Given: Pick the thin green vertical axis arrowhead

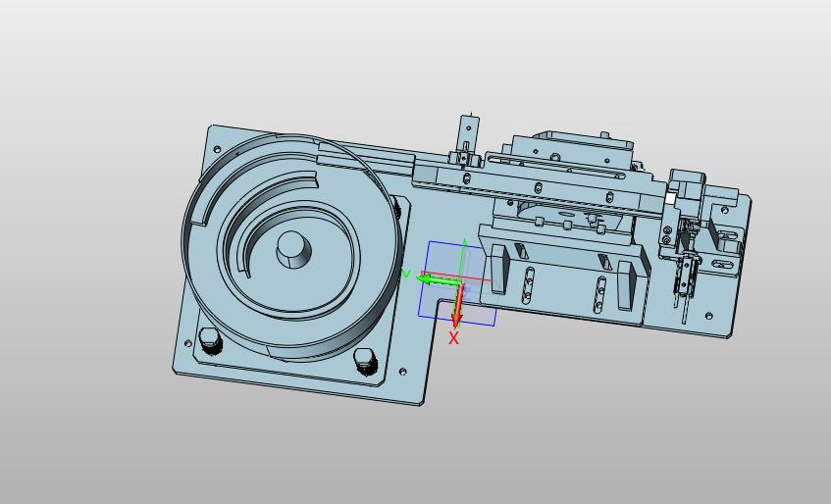Looking at the screenshot, I should 465,244.
